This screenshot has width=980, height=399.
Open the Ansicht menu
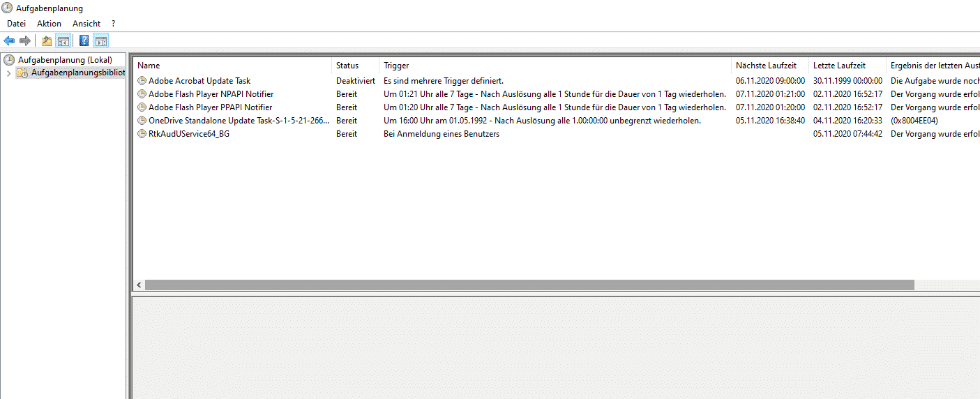(86, 24)
